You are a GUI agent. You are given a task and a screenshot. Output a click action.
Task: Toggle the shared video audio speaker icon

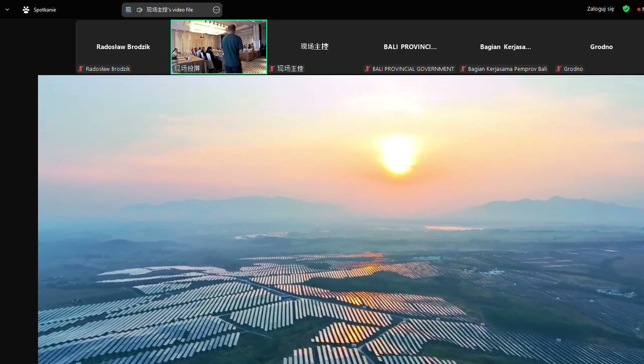coord(140,10)
